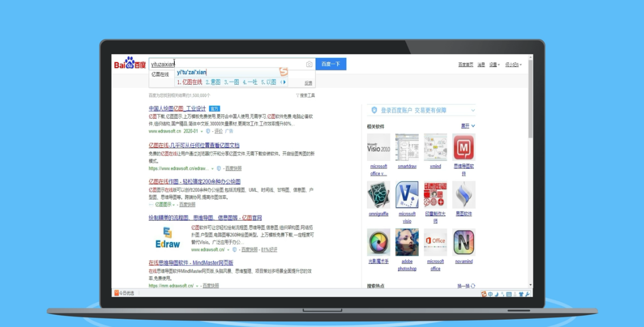644x327 pixels.
Task: Open dropdown arrow after https://mm.edrawsoft.cn/
Action: (x=197, y=286)
